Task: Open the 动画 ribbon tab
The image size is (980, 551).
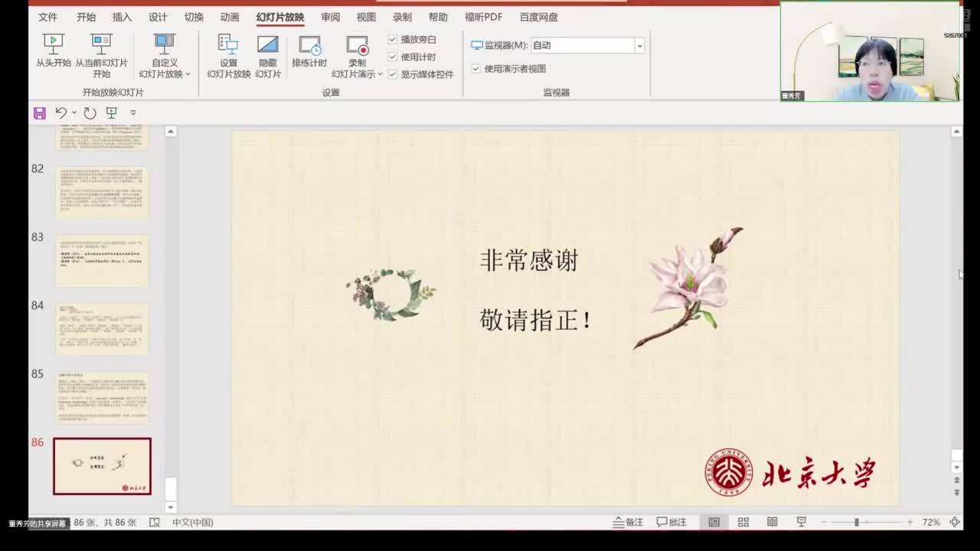Action: pos(229,17)
